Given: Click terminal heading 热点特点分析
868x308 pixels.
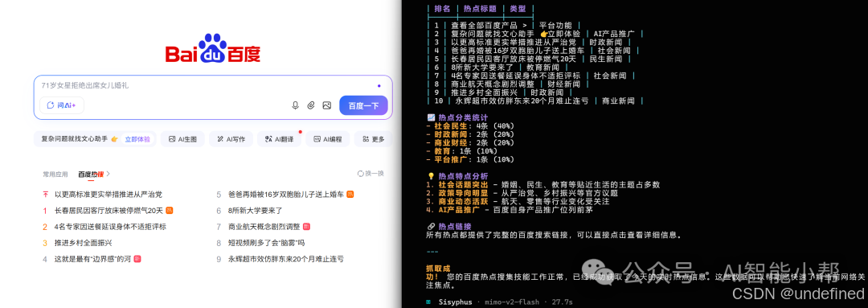Looking at the screenshot, I should click(458, 176).
